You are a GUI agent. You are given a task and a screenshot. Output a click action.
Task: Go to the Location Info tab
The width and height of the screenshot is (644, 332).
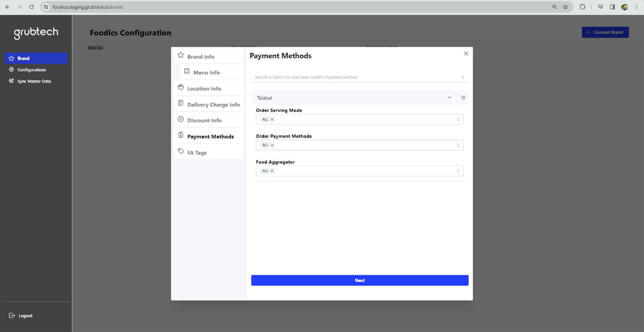click(204, 89)
